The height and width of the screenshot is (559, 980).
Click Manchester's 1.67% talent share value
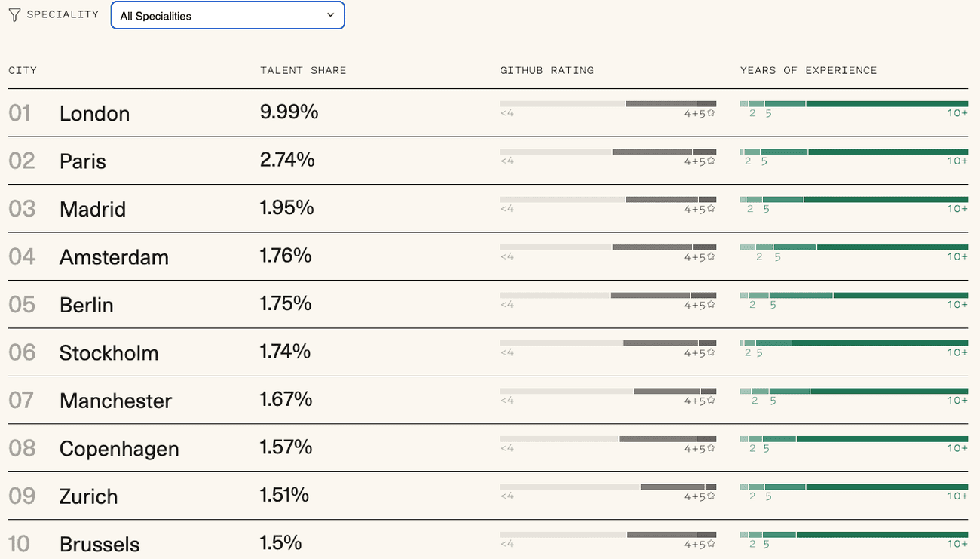coord(286,399)
